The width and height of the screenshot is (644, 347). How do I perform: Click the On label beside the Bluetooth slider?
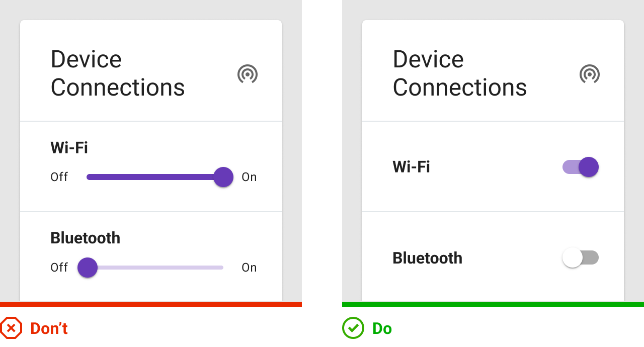249,268
